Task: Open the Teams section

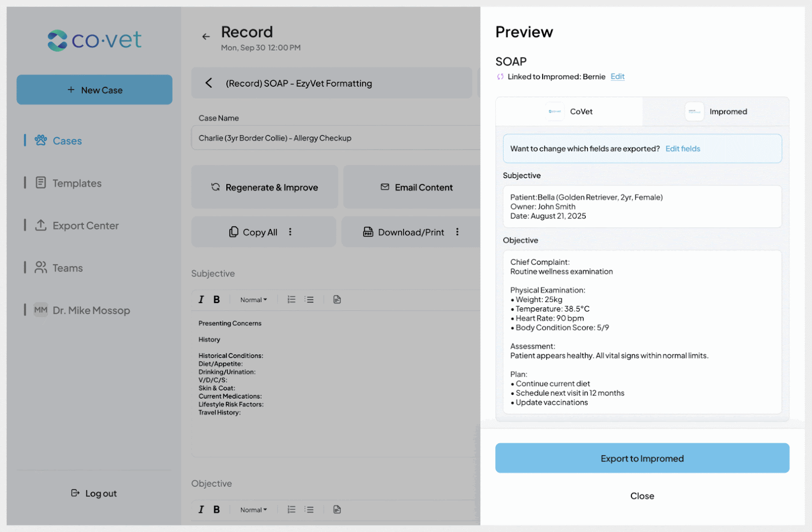Action: (67, 268)
